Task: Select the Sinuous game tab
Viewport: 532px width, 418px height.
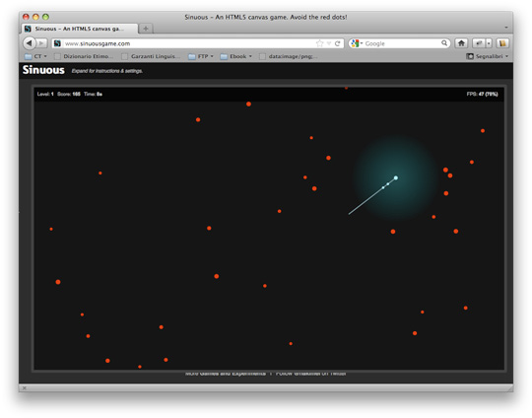Action: [x=80, y=29]
